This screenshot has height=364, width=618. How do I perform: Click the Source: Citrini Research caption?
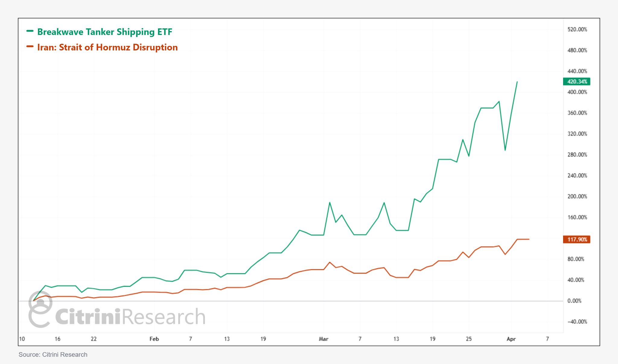pyautogui.click(x=53, y=355)
